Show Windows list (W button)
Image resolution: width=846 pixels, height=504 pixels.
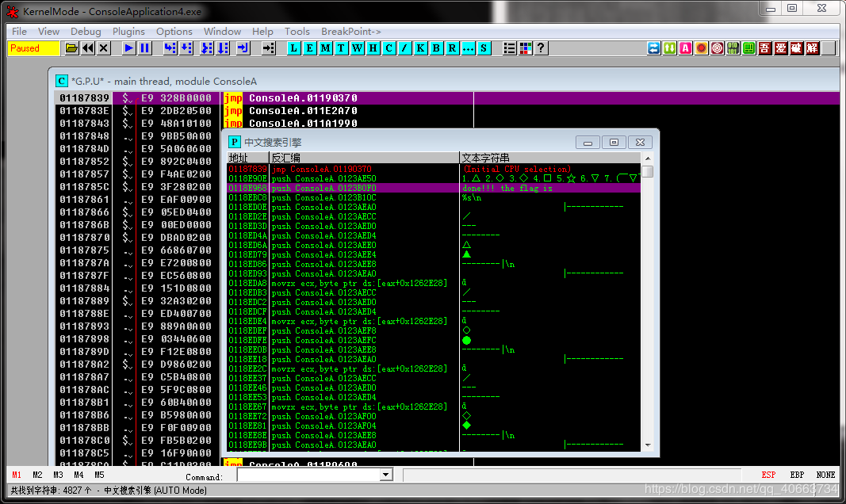click(x=357, y=48)
